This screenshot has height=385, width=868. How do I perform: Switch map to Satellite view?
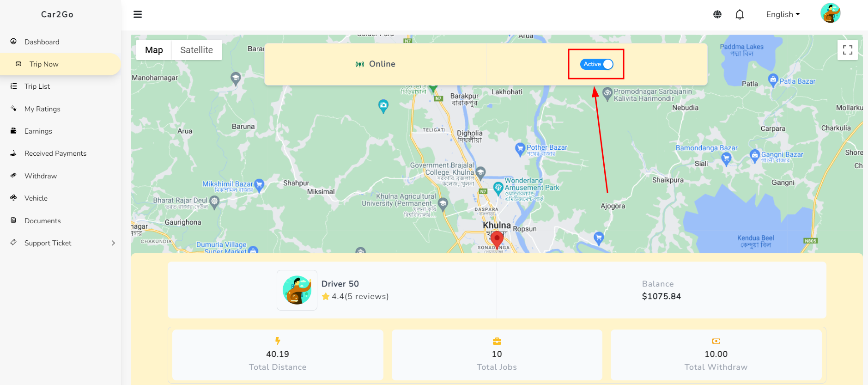pyautogui.click(x=196, y=50)
